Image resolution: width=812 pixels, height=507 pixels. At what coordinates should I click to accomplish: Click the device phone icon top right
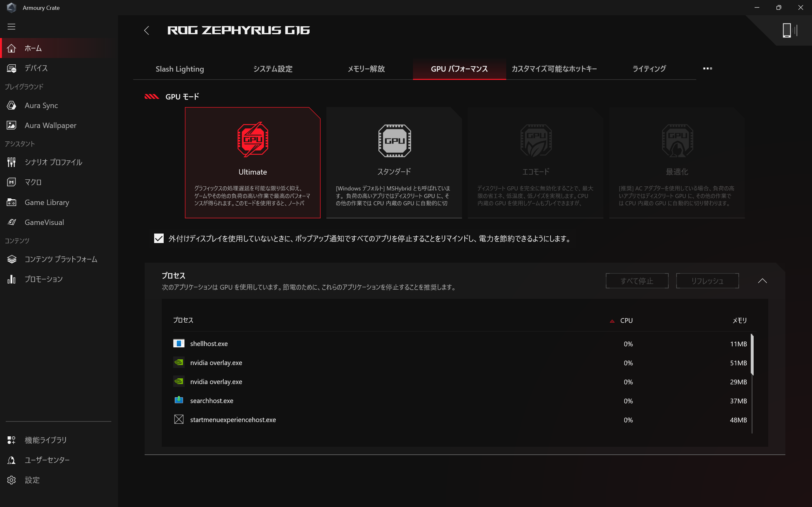(787, 30)
